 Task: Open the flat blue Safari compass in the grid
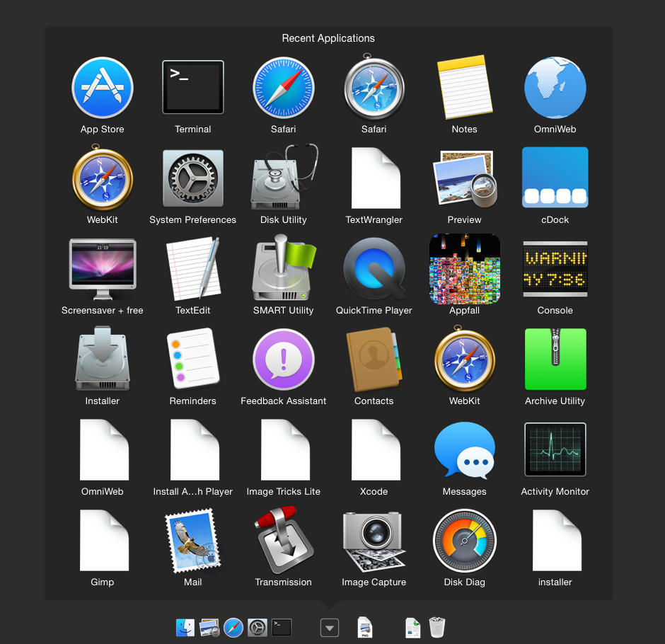[283, 88]
